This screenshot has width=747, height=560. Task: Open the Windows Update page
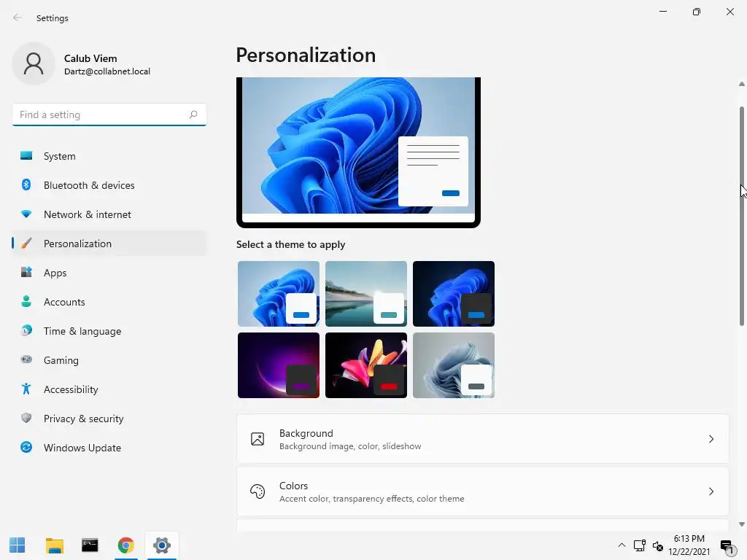pos(109,448)
